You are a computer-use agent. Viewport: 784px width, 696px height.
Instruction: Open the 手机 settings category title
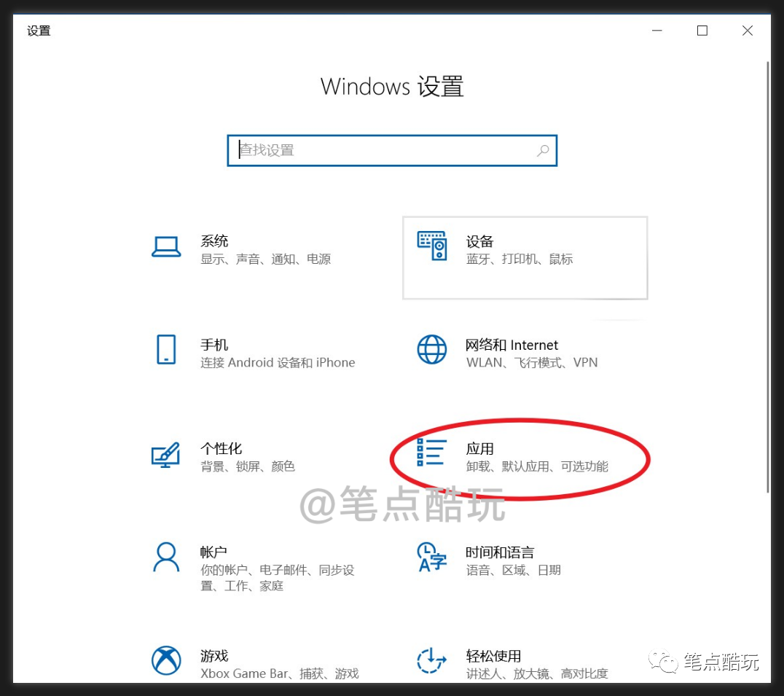coord(214,345)
